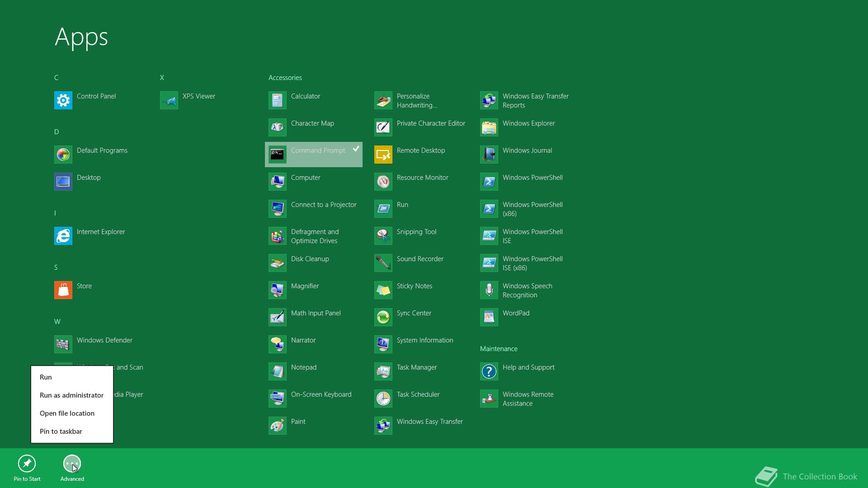868x488 pixels.
Task: Open the Control Panel gear icon
Action: [63, 100]
